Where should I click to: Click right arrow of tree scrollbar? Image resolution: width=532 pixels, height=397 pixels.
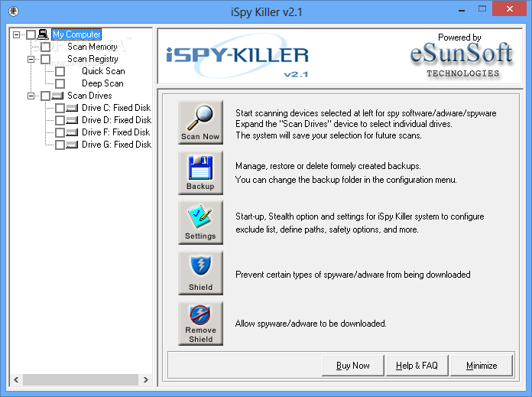pyautogui.click(x=146, y=379)
